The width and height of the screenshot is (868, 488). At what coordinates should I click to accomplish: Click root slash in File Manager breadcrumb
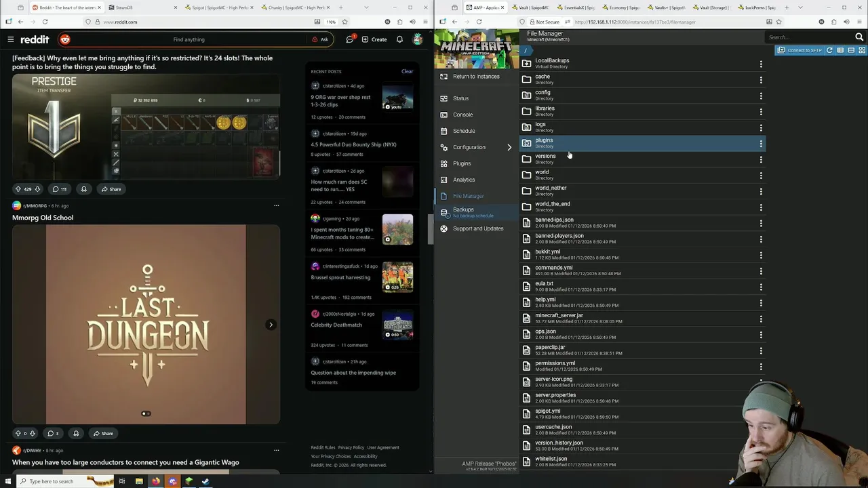coord(526,51)
